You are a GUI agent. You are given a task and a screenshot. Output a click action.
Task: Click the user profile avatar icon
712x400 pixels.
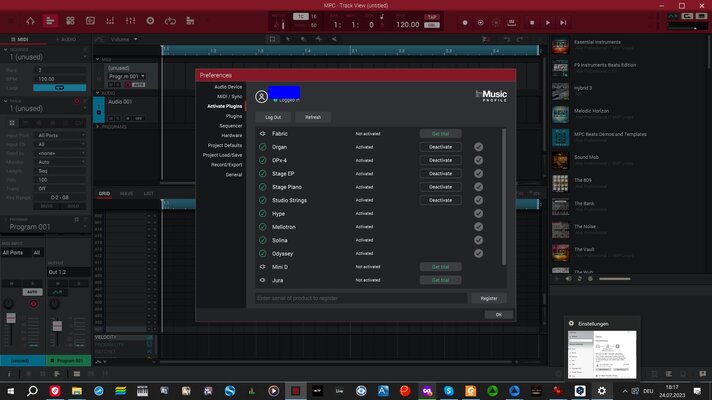[261, 96]
